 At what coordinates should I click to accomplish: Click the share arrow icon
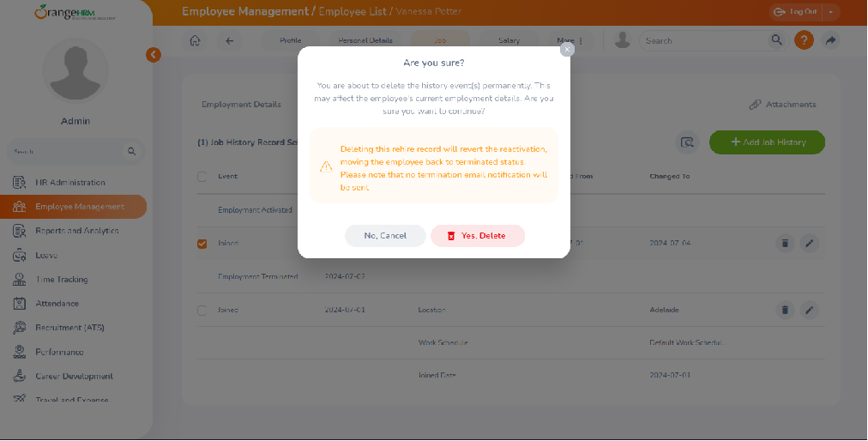830,40
